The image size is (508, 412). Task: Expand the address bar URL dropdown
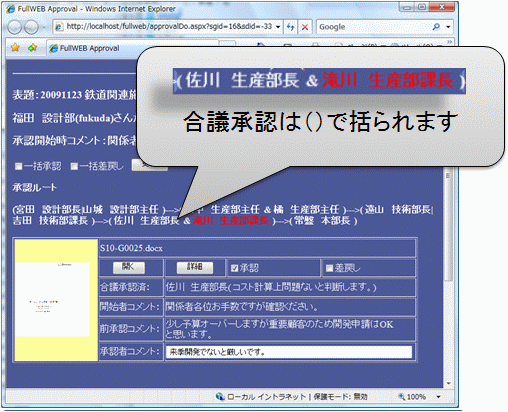pyautogui.click(x=278, y=27)
